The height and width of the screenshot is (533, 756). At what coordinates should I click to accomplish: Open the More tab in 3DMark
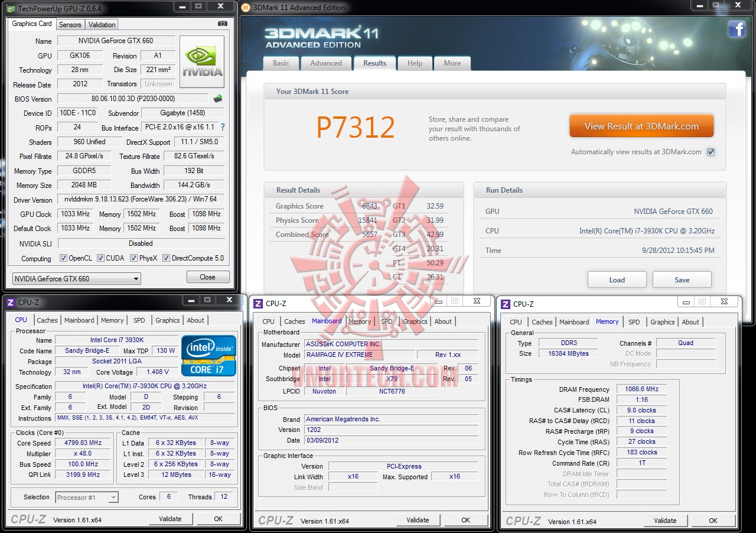tap(452, 63)
